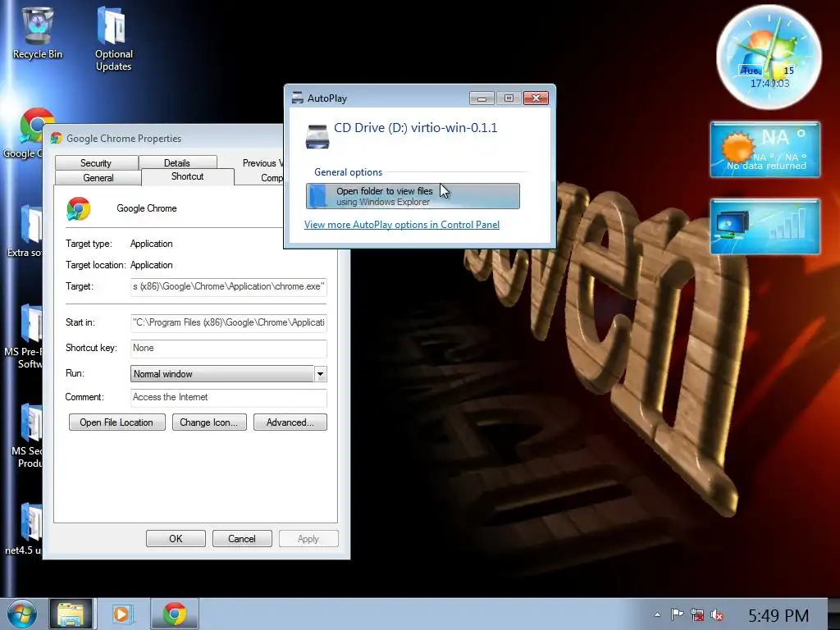Launch Windows Media Player from taskbar

[x=121, y=614]
